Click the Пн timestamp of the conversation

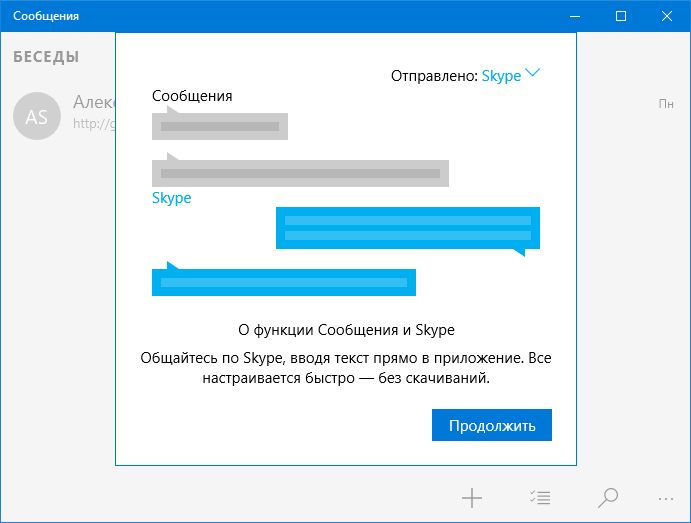tap(666, 104)
